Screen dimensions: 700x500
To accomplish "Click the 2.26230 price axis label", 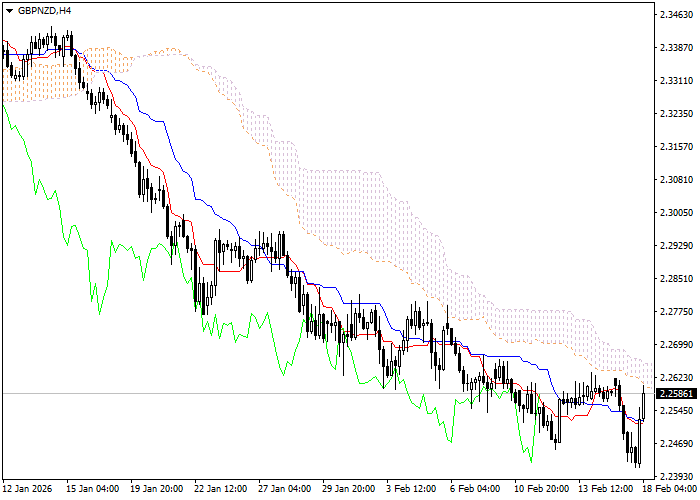I will 676,378.
